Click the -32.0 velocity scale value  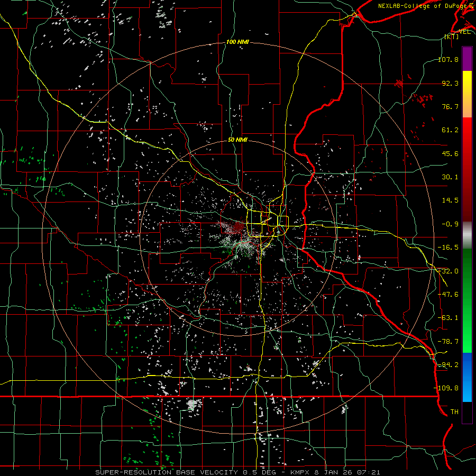[x=448, y=271]
